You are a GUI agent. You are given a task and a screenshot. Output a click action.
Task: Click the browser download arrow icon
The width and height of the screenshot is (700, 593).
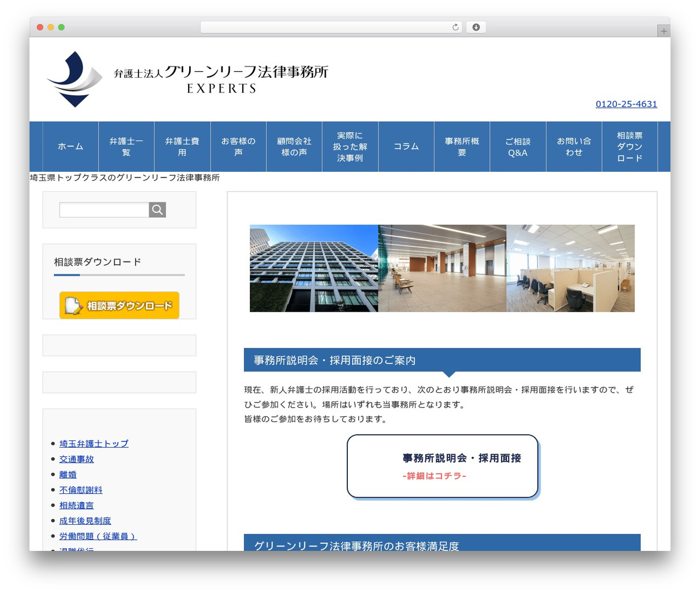(476, 27)
